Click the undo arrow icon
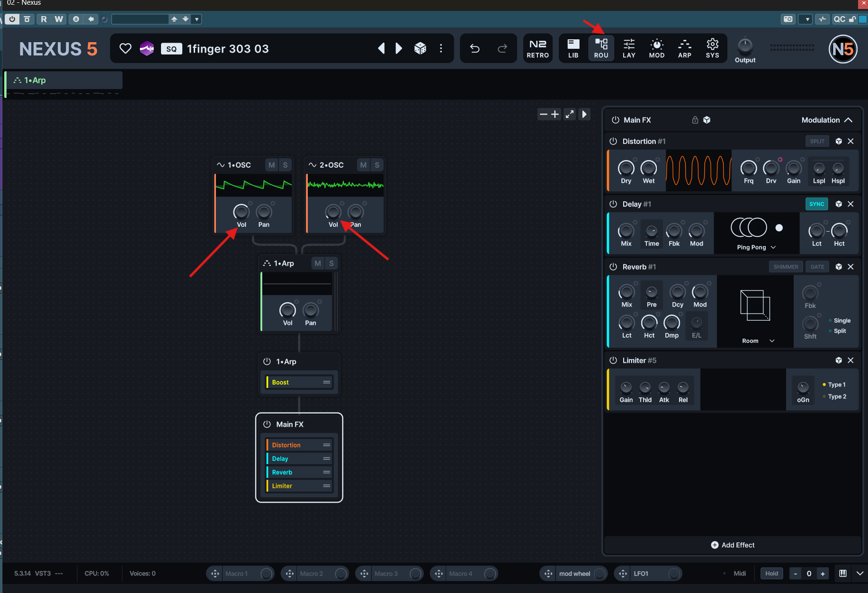Image resolution: width=868 pixels, height=593 pixels. coord(474,48)
